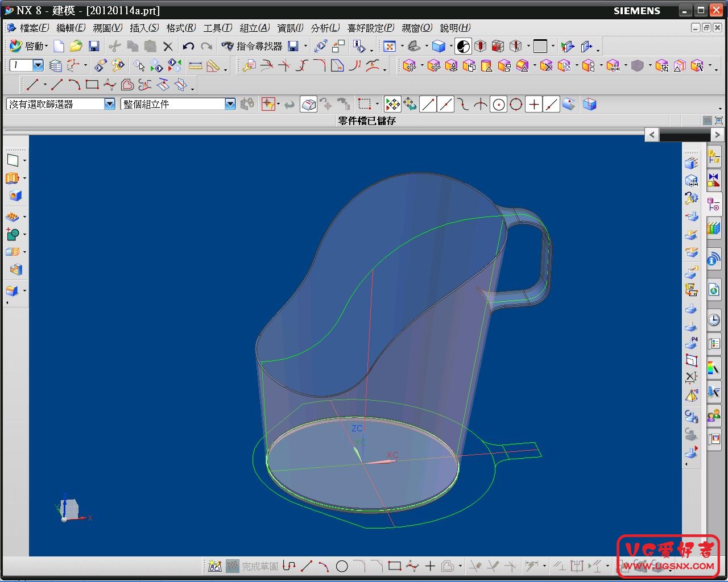Click 完成草圖 Finish Sketch button
Image resolution: width=728 pixels, height=582 pixels.
pyautogui.click(x=252, y=566)
